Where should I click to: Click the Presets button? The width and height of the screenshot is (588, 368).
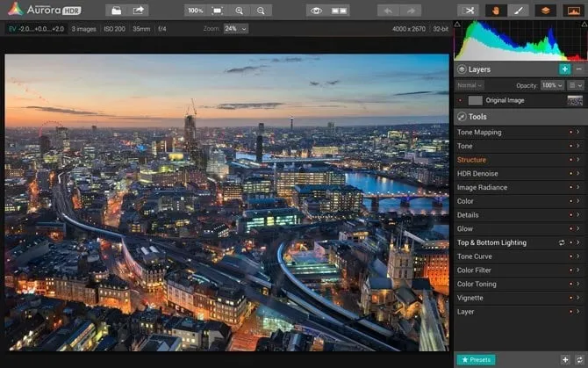pos(476,359)
